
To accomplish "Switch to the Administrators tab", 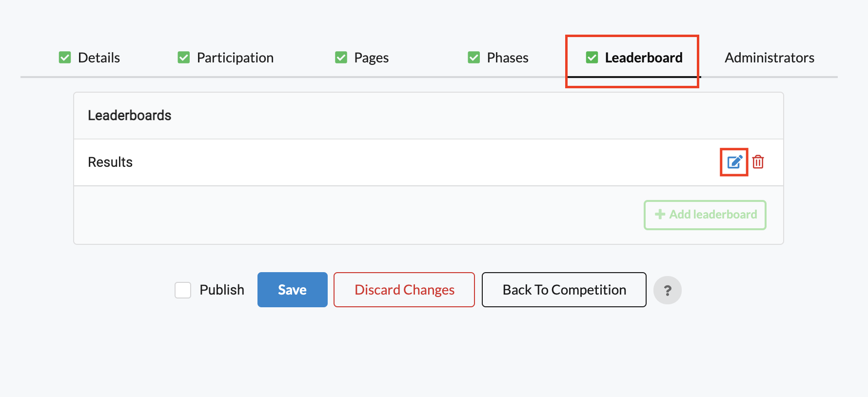I will pos(769,57).
